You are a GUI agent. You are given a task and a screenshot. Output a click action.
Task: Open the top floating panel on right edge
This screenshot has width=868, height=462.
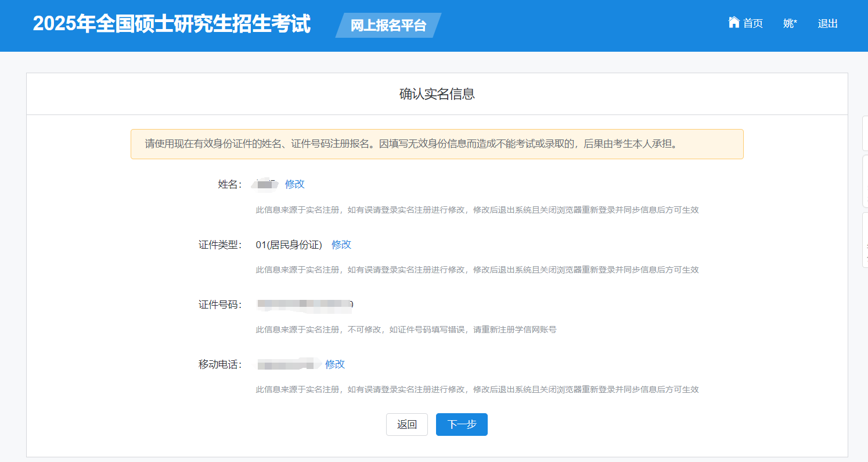[x=865, y=134]
